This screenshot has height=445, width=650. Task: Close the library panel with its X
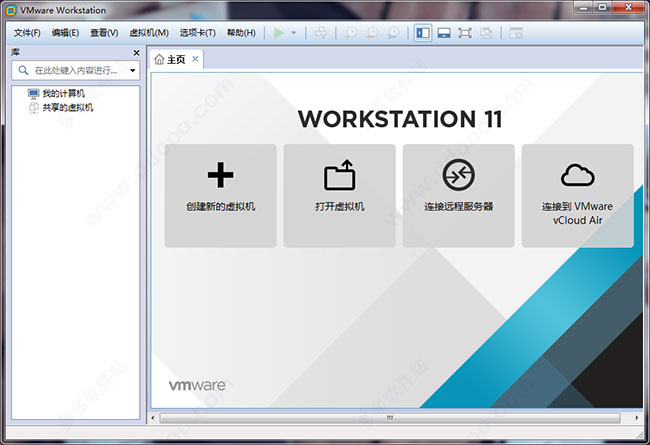136,52
